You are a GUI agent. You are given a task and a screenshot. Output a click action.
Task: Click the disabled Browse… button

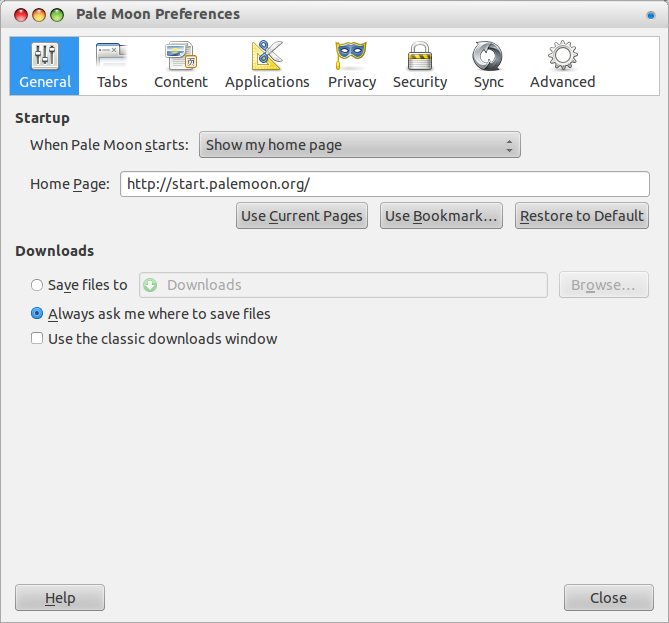[x=604, y=285]
